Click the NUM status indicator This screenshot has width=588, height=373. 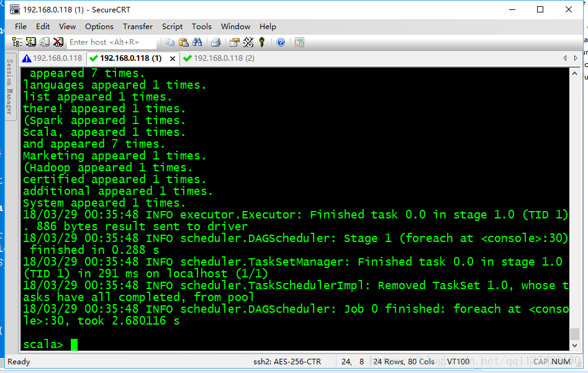coord(561,362)
